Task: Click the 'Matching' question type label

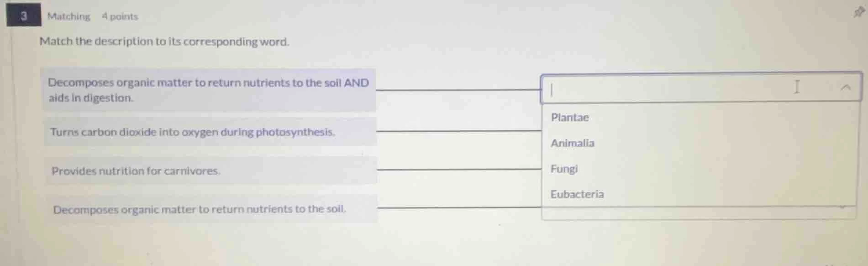Action: [69, 16]
